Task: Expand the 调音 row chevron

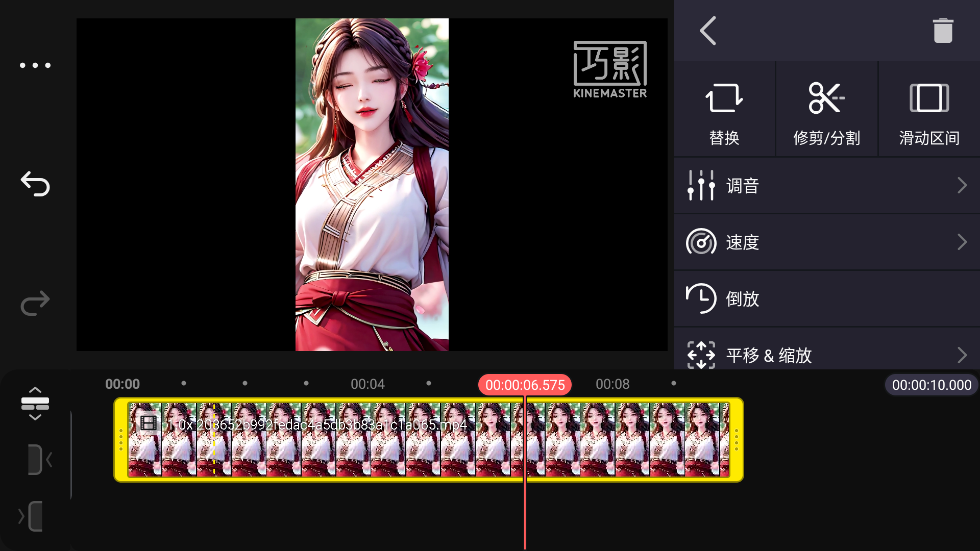Action: point(962,186)
